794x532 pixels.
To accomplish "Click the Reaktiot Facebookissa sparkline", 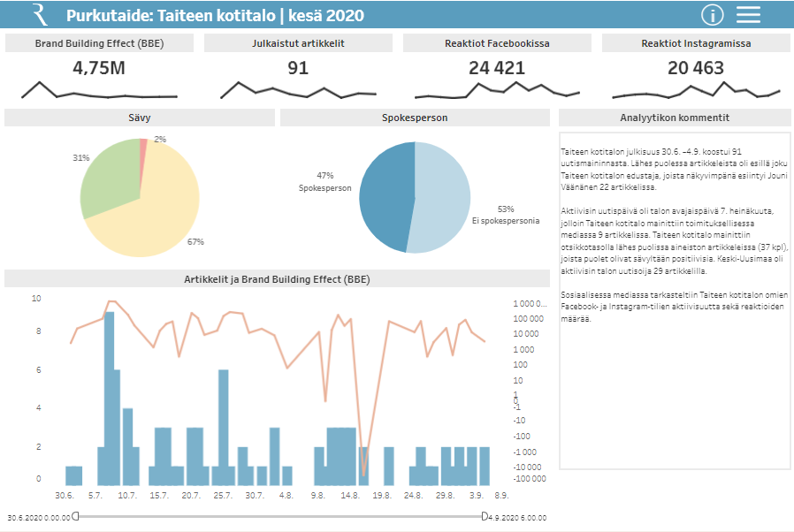I will [497, 90].
